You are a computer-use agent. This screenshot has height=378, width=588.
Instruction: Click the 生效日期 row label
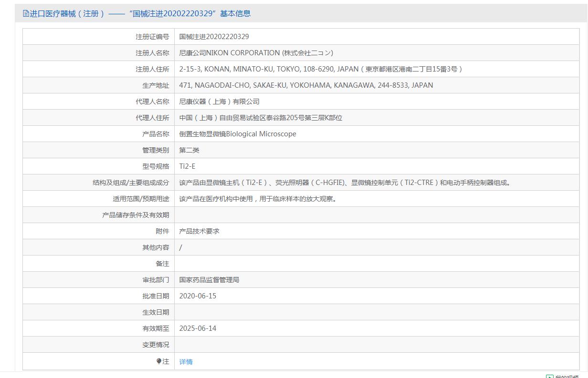[x=156, y=312]
